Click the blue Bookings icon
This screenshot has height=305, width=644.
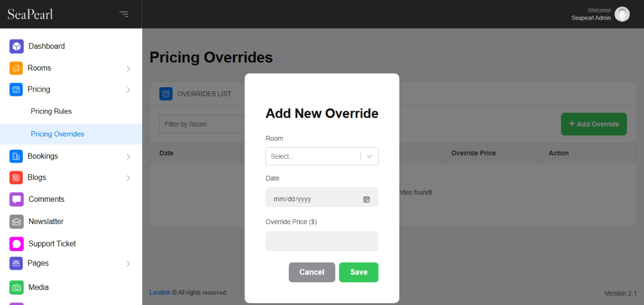(x=16, y=156)
